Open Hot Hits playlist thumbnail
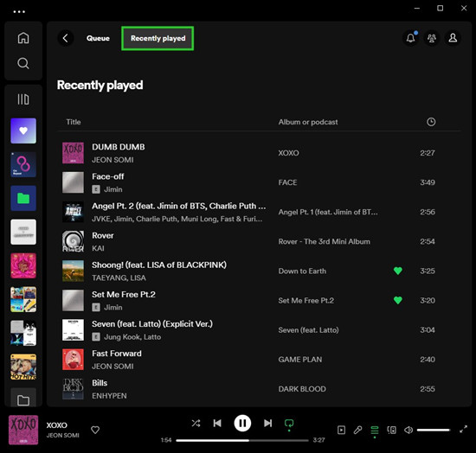Image resolution: width=476 pixels, height=453 pixels. point(23,367)
